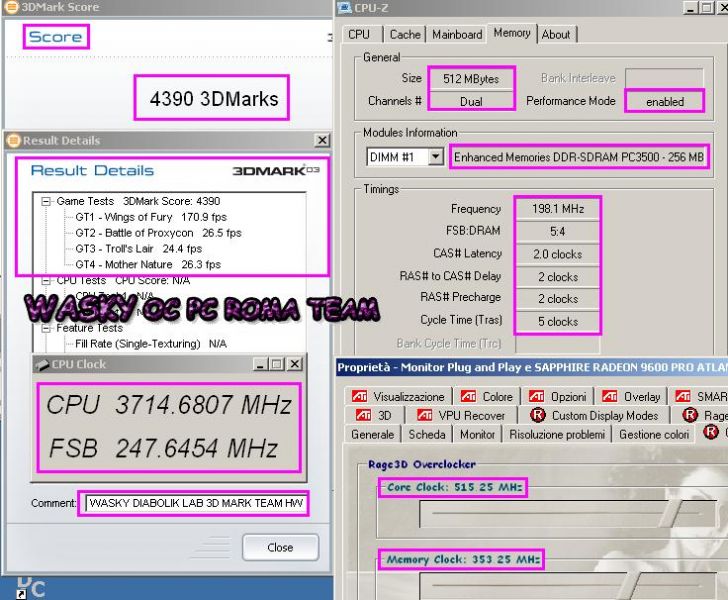Click the CPU 3714.6807 MHz readout
Viewport: 728px width, 600px height.
(x=169, y=404)
